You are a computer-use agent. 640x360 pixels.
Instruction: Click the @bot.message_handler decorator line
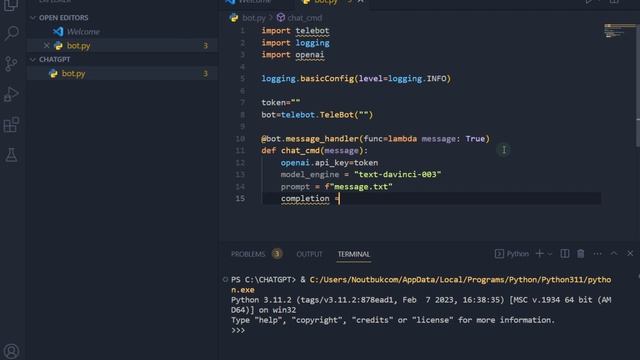point(375,139)
